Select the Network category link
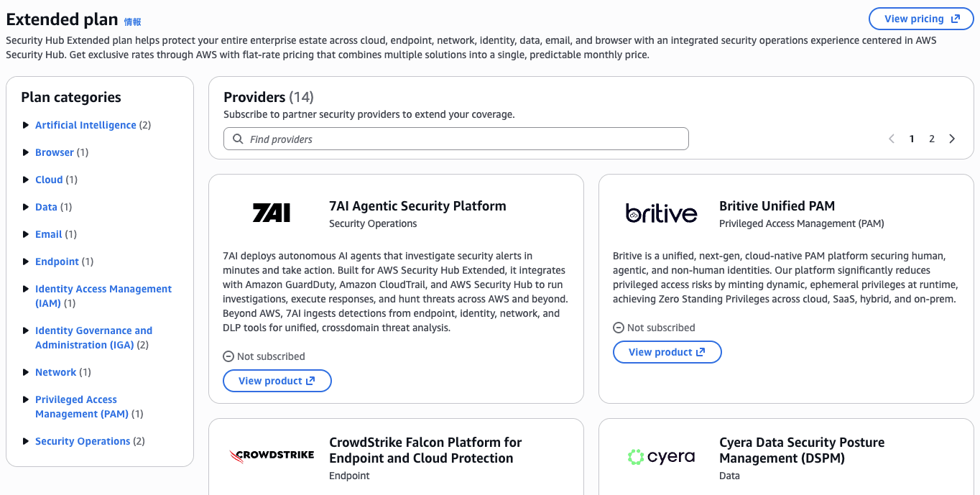Image resolution: width=980 pixels, height=495 pixels. coord(55,372)
